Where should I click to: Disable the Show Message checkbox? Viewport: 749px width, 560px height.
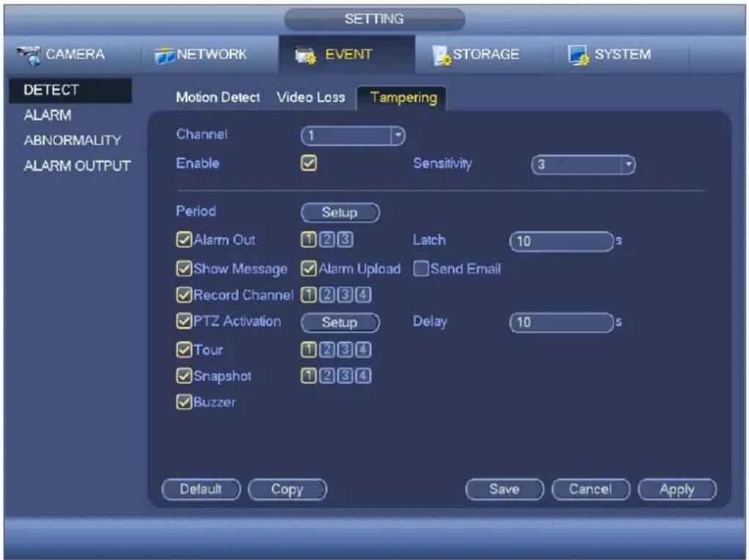184,269
